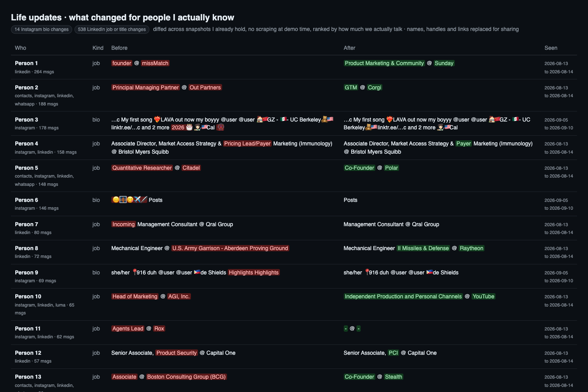
Task: Click the '538 LinkedIn job or title changes' pill
Action: (x=112, y=29)
